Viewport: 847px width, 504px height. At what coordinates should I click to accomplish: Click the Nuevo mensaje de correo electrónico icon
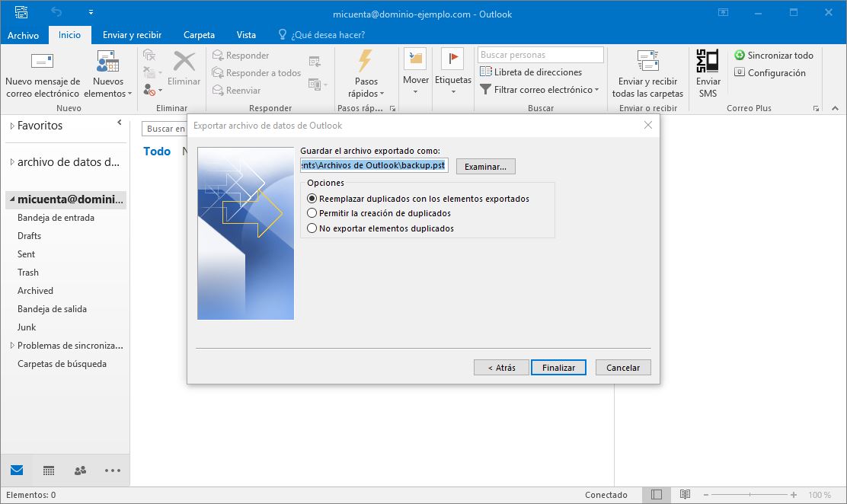tap(42, 61)
